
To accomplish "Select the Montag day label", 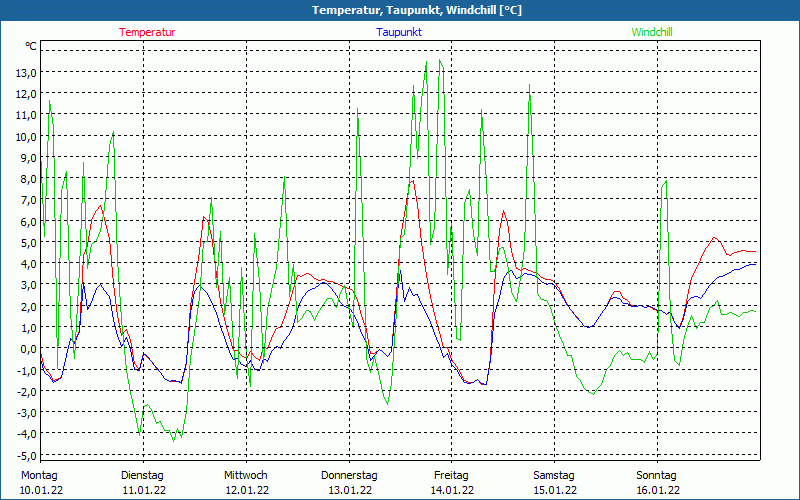I will [40, 475].
